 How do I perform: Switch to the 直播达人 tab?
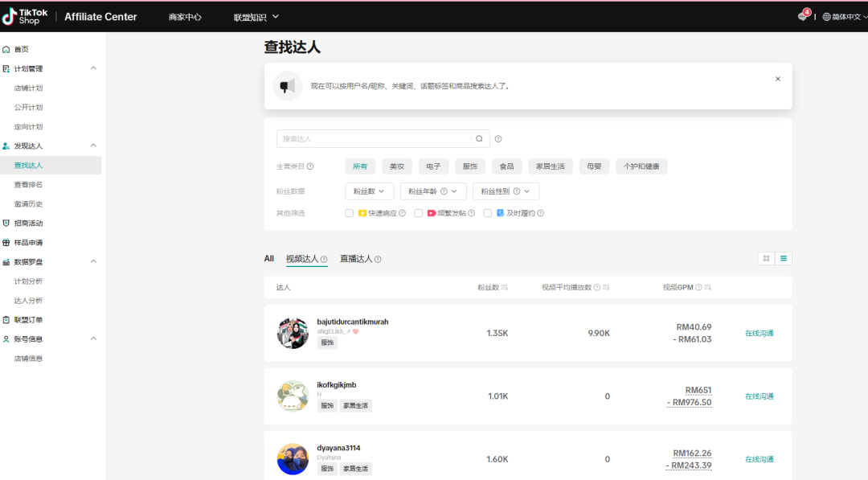click(x=355, y=259)
